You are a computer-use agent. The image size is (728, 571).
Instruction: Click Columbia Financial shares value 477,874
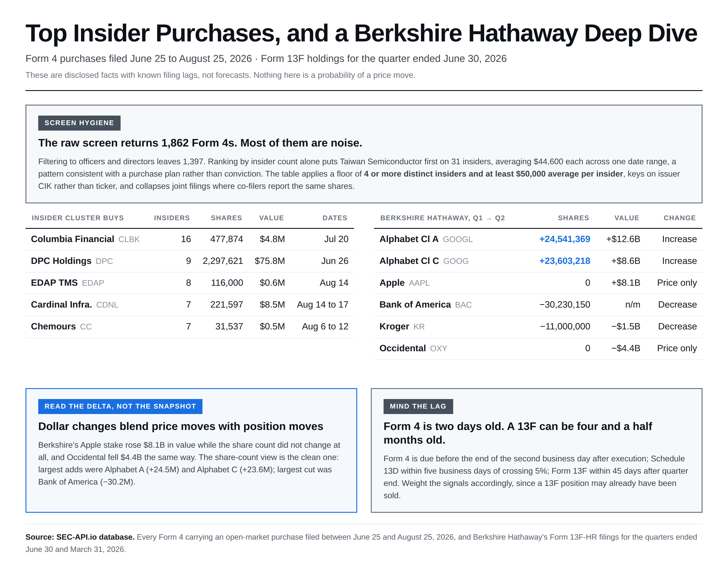227,239
